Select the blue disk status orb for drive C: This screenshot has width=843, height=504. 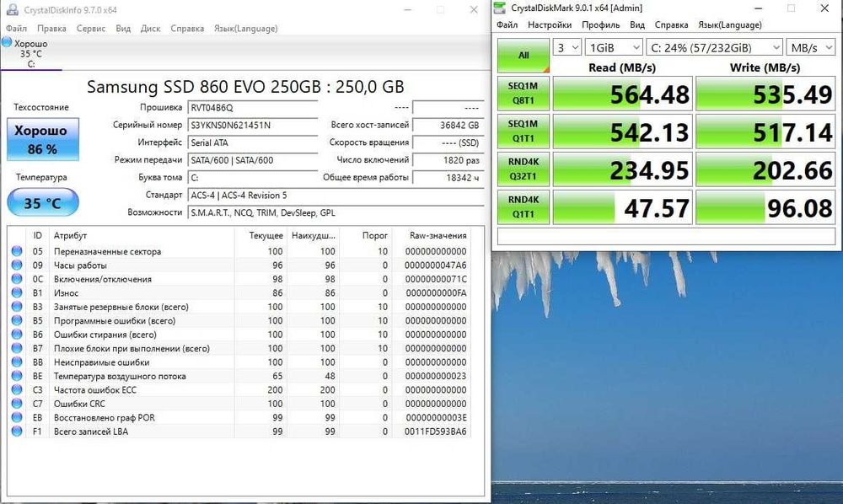[x=7, y=42]
